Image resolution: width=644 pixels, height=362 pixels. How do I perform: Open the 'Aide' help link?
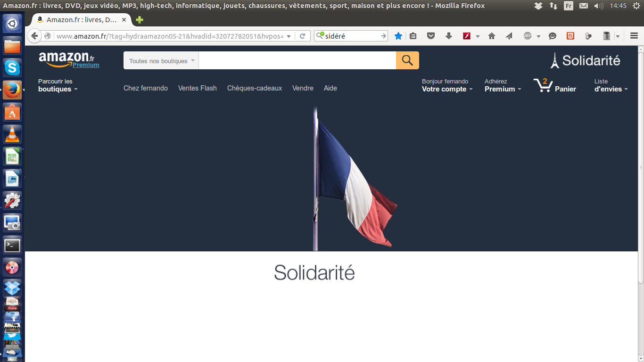[x=330, y=88]
